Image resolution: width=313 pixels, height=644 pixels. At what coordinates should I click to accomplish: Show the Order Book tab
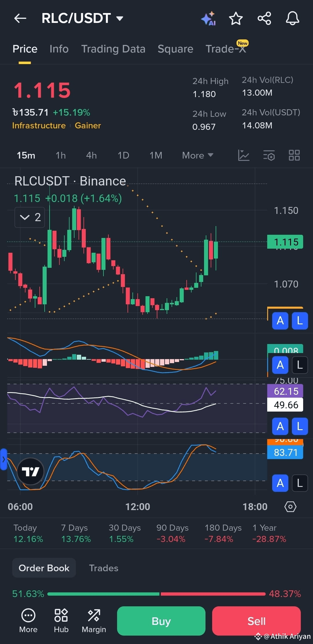click(44, 568)
